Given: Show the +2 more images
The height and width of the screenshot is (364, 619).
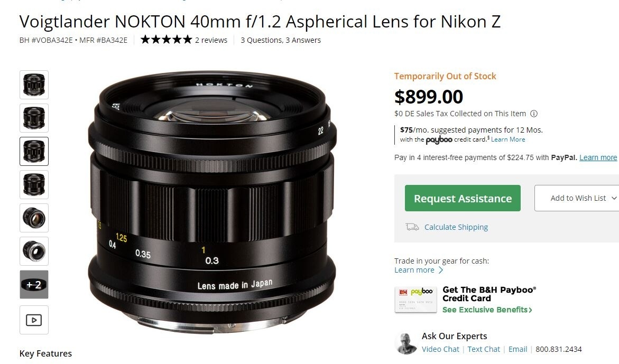Looking at the screenshot, I should click(x=34, y=285).
